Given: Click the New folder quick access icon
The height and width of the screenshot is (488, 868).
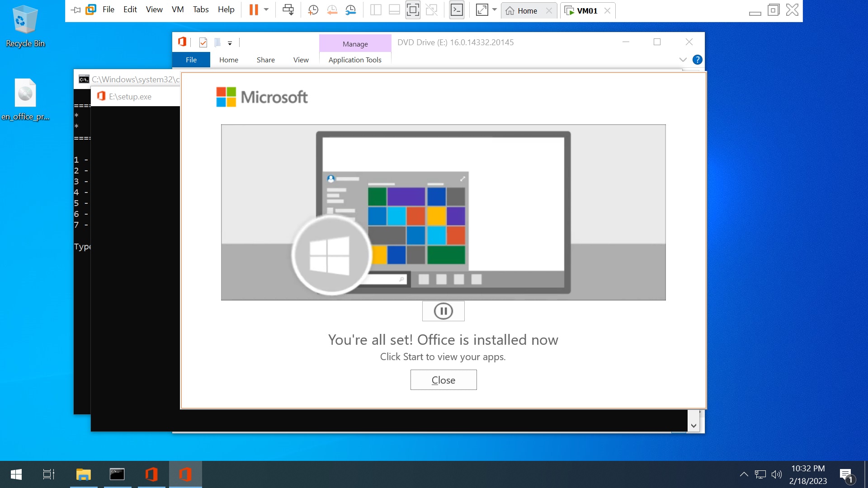Looking at the screenshot, I should click(217, 42).
